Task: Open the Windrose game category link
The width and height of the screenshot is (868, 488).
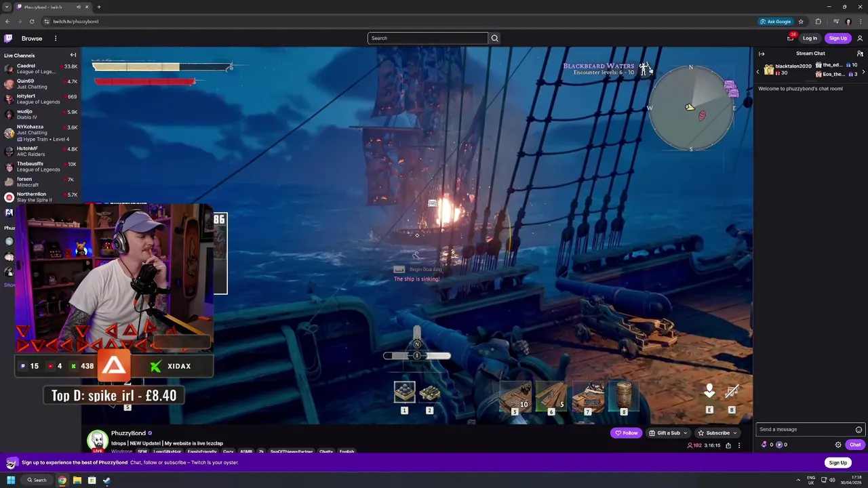Action: pos(121,451)
